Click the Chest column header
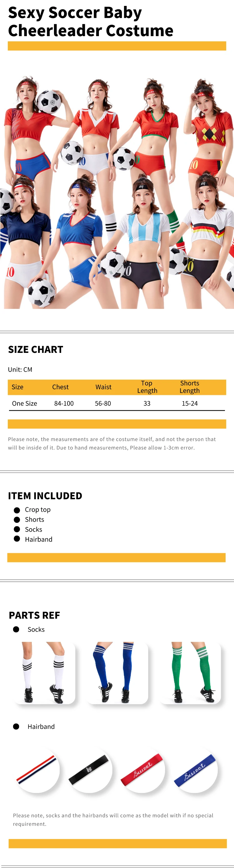This screenshot has width=234, height=868. click(x=60, y=387)
